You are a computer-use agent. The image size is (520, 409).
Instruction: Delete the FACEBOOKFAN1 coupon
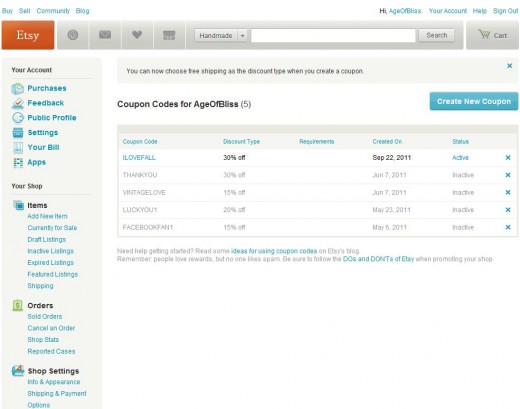point(508,227)
